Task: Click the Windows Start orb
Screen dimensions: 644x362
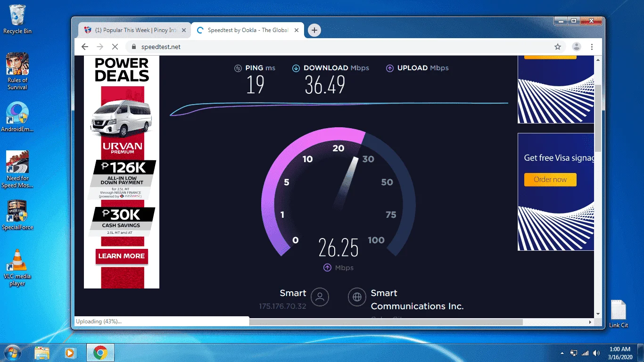Action: 13,353
